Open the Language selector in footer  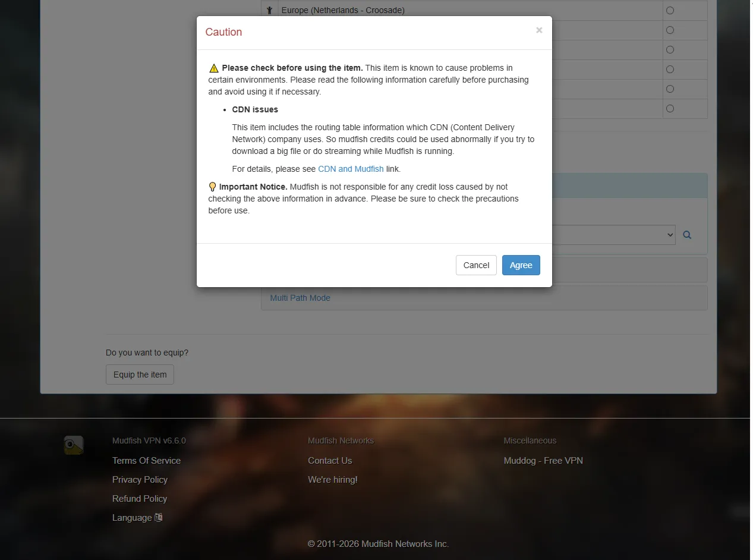tap(132, 518)
